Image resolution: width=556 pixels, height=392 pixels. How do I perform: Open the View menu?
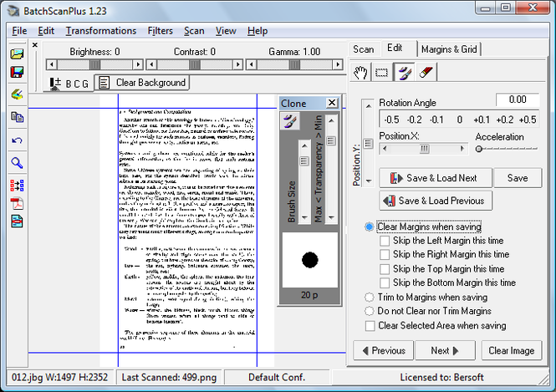pos(226,31)
